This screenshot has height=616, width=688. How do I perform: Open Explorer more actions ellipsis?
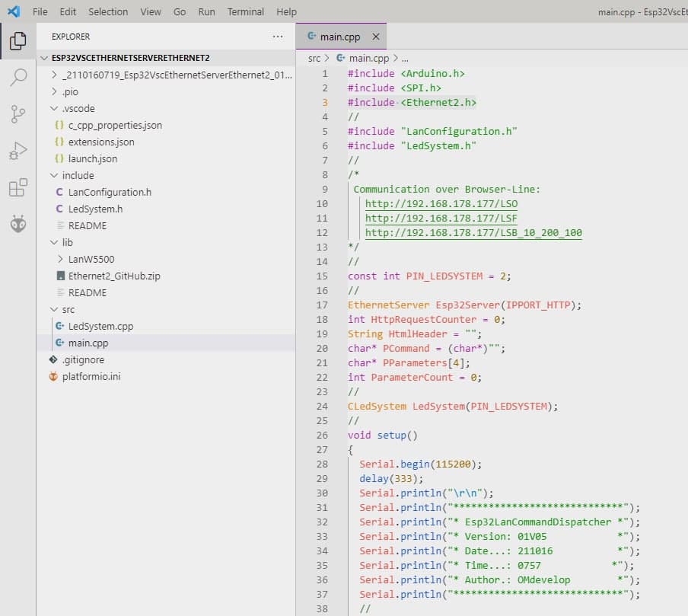tap(278, 37)
